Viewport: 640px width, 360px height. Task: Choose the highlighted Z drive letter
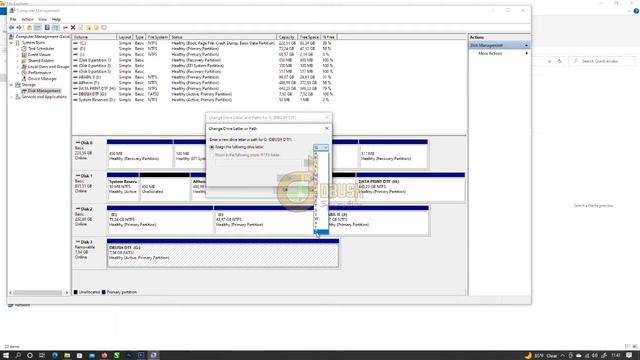pyautogui.click(x=321, y=232)
